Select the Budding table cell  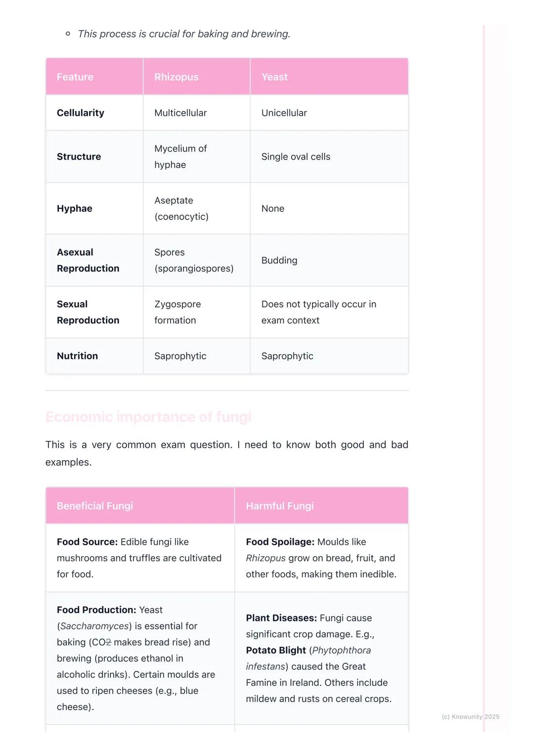(279, 260)
